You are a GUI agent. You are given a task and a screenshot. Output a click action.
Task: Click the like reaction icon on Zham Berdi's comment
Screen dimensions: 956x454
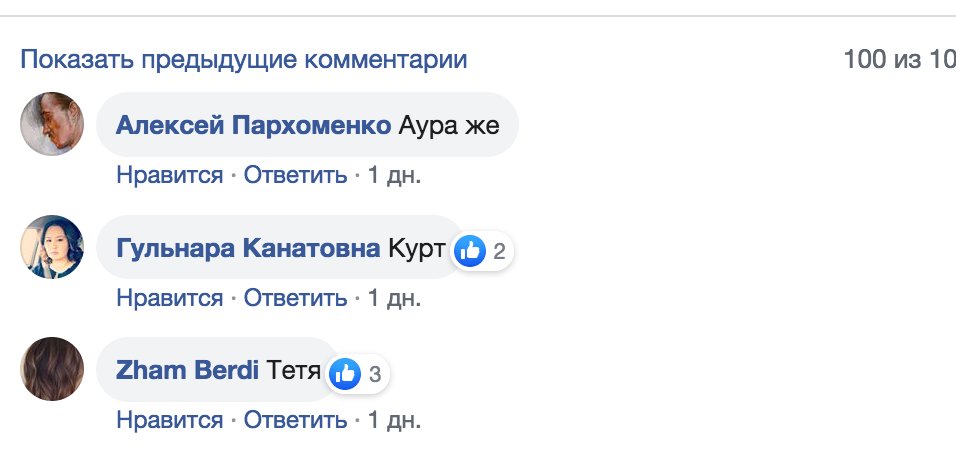(x=345, y=374)
